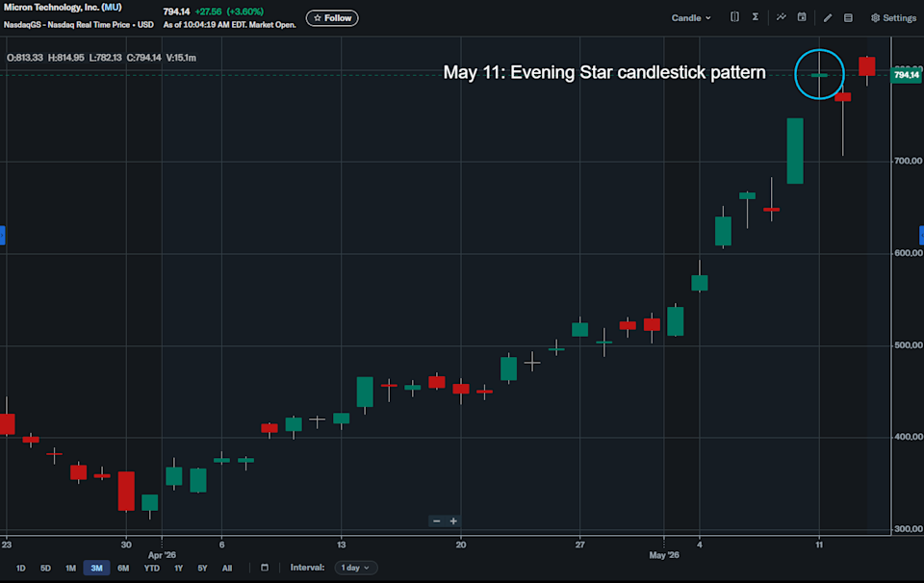This screenshot has width=924, height=583.
Task: Select the 5Y time range
Action: click(202, 569)
